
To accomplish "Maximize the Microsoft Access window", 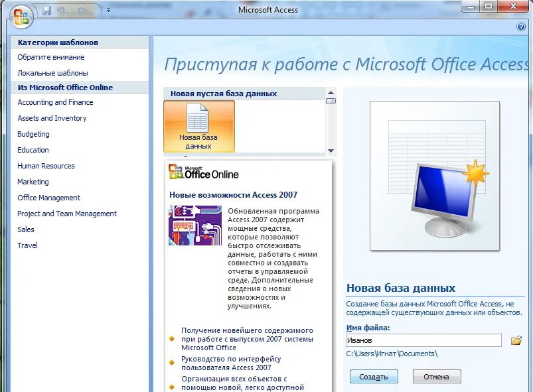I will tap(489, 7).
